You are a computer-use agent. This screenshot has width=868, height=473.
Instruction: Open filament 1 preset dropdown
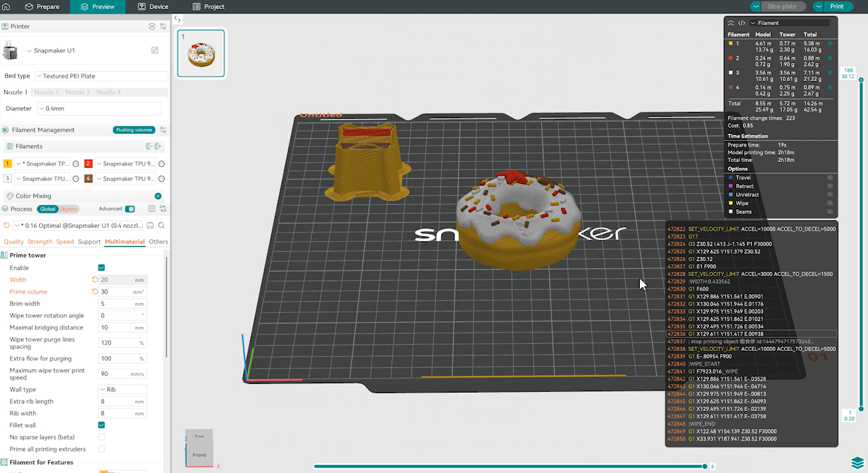point(43,164)
